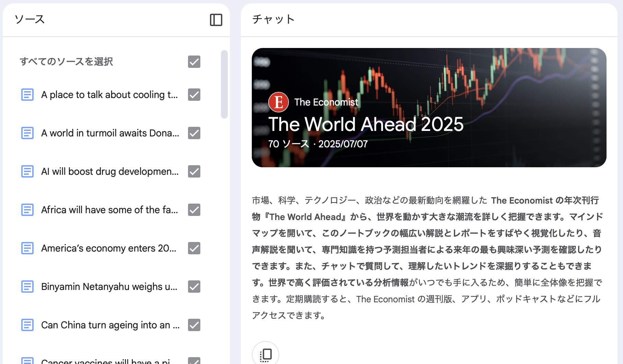Collapse the sources panel with sidebar icon
Viewport: 623px width, 364px height.
pyautogui.click(x=216, y=20)
